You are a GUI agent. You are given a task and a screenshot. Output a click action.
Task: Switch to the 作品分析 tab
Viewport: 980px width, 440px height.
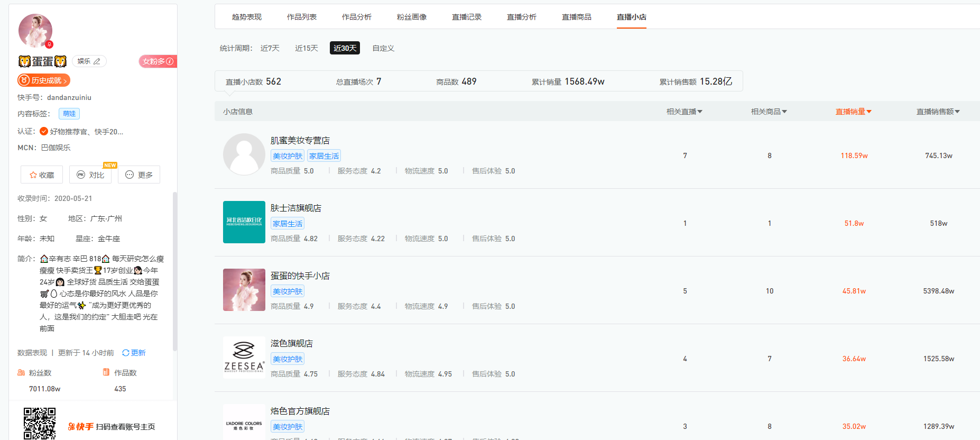click(x=357, y=17)
